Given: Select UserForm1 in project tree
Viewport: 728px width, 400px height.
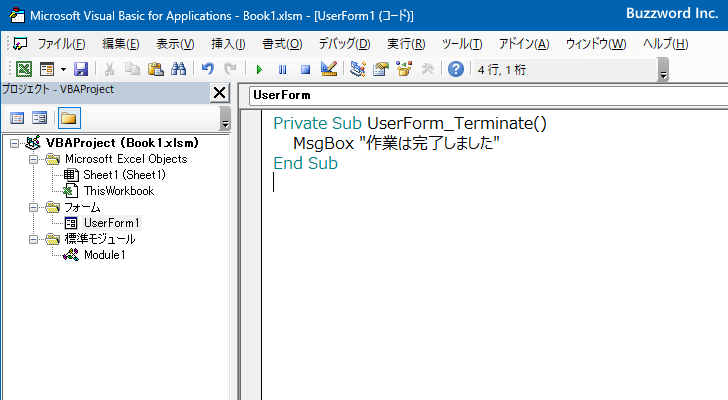Looking at the screenshot, I should click(x=111, y=223).
